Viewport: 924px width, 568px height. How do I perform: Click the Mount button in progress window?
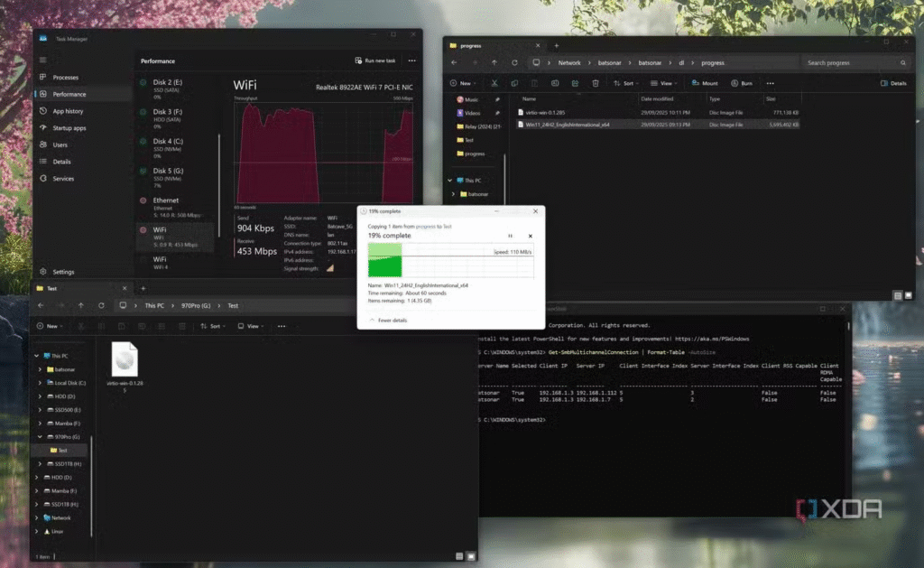(705, 83)
